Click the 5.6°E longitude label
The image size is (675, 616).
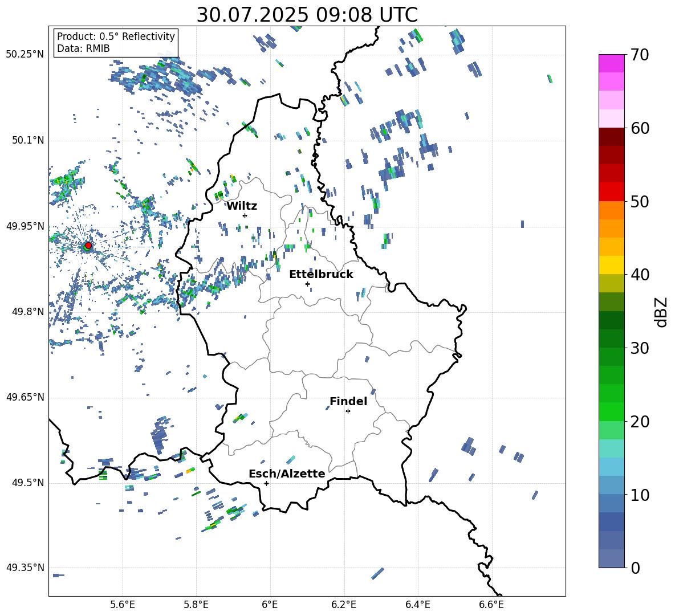[123, 605]
